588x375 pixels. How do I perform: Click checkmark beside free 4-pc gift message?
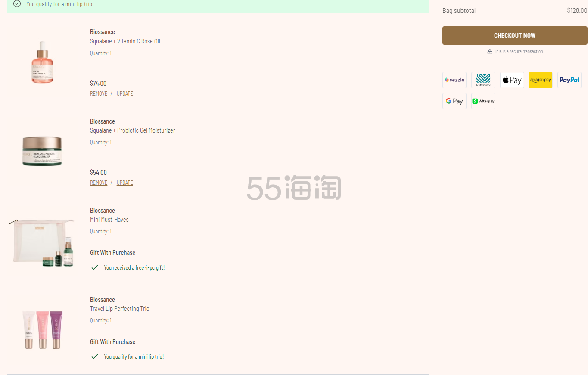click(x=95, y=267)
